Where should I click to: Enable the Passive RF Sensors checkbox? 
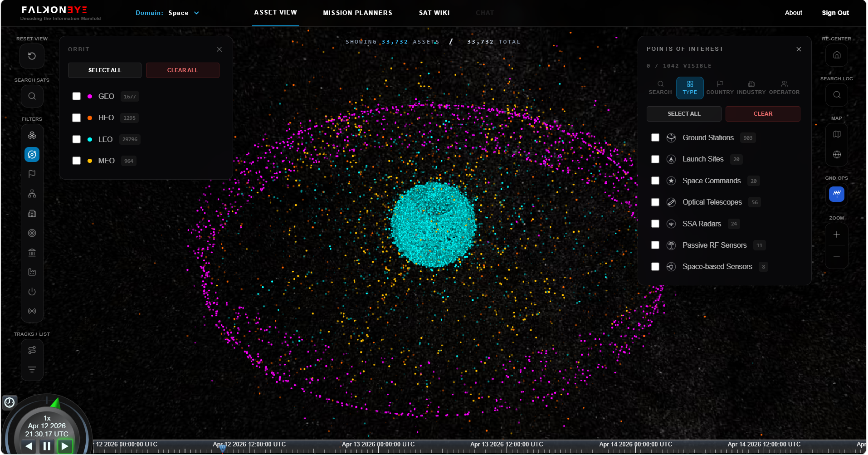point(655,245)
